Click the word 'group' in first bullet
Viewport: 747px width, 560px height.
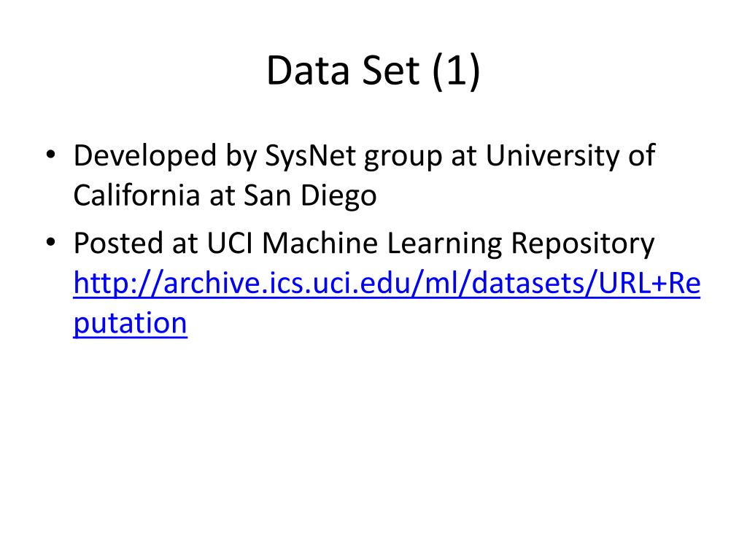tap(403, 157)
